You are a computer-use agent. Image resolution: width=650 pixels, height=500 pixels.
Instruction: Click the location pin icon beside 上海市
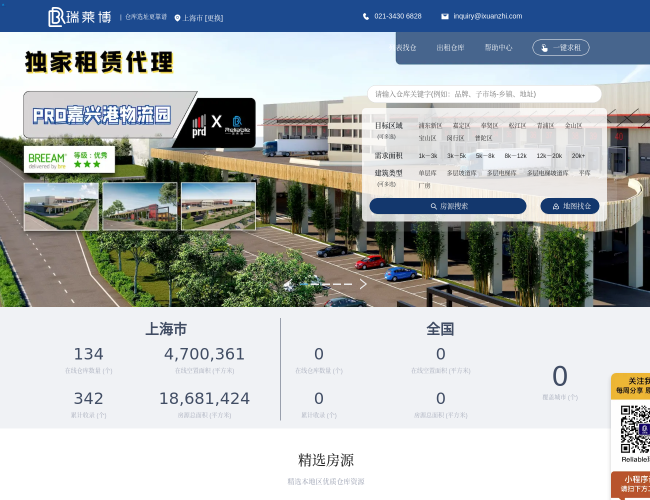click(x=177, y=18)
